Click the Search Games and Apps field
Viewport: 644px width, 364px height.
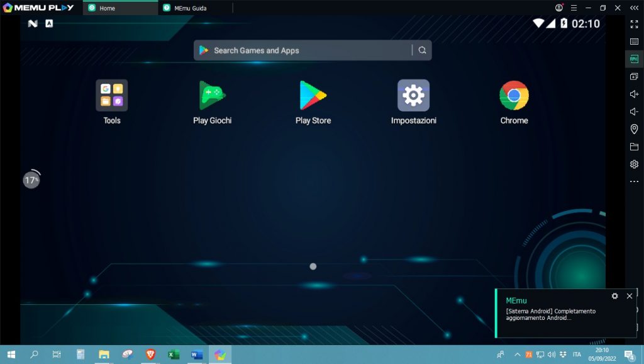(308, 50)
